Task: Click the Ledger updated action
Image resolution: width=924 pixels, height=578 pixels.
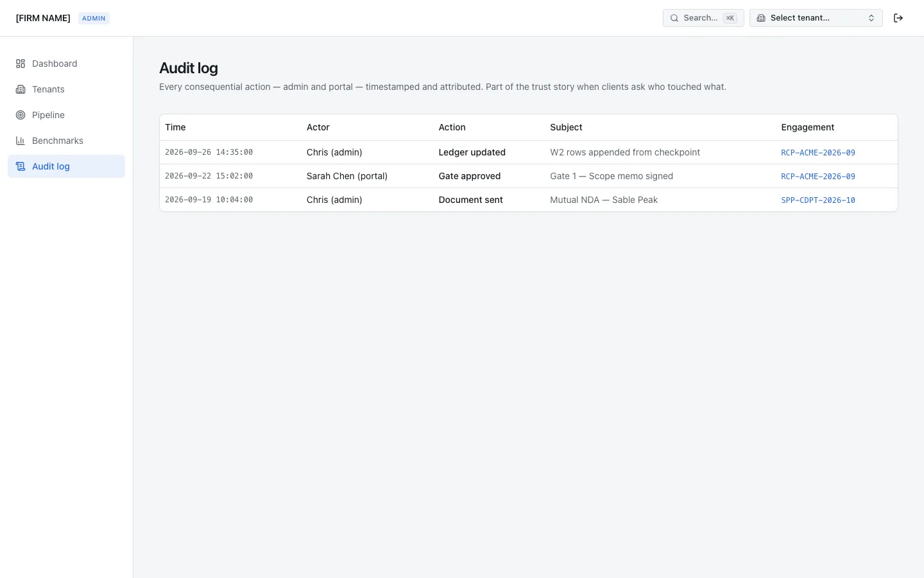Action: pyautogui.click(x=472, y=152)
